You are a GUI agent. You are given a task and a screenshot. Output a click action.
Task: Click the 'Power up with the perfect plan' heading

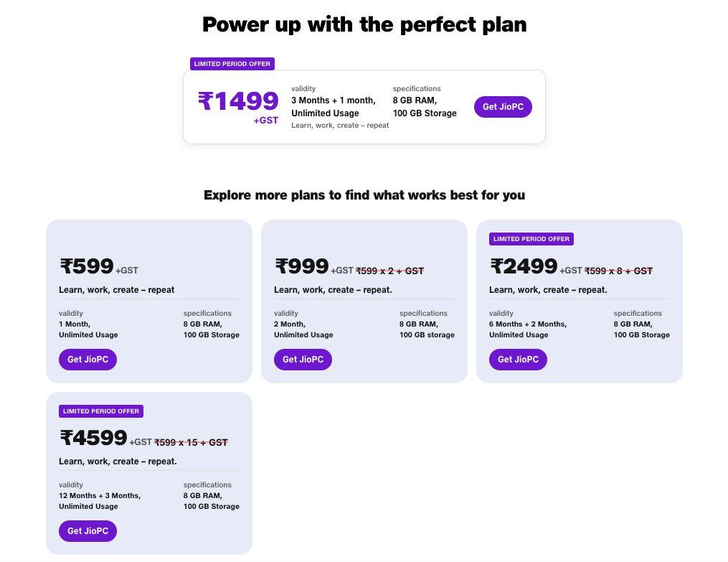[364, 24]
